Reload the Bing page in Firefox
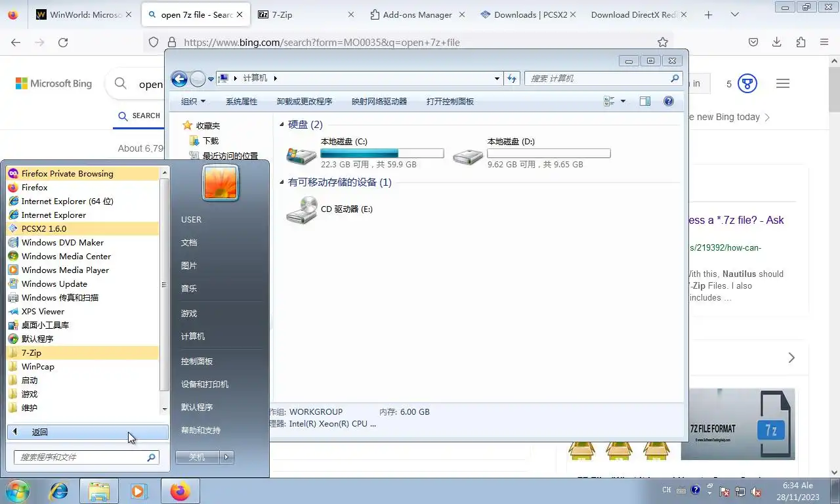The image size is (840, 504). tap(63, 42)
